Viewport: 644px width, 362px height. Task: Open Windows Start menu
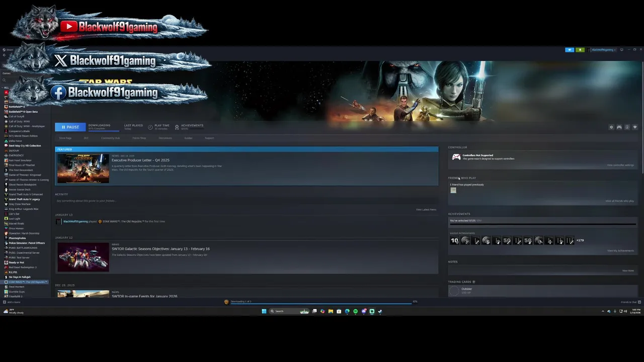pos(264,311)
